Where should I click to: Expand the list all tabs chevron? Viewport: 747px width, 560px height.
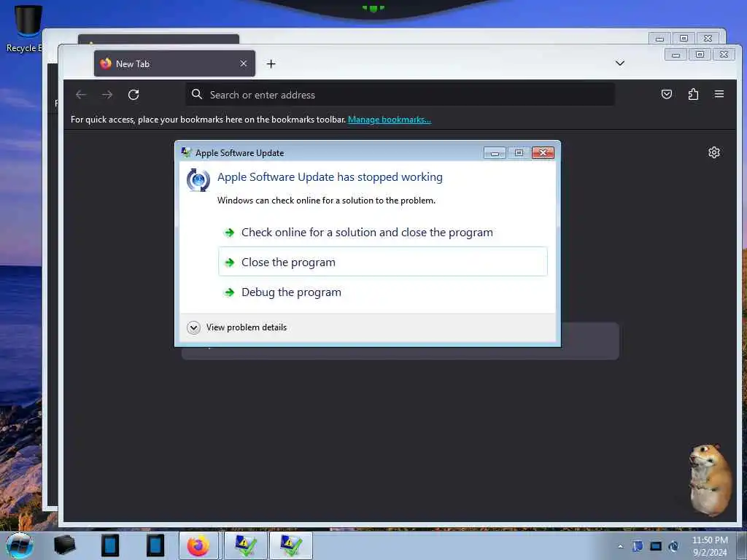620,63
